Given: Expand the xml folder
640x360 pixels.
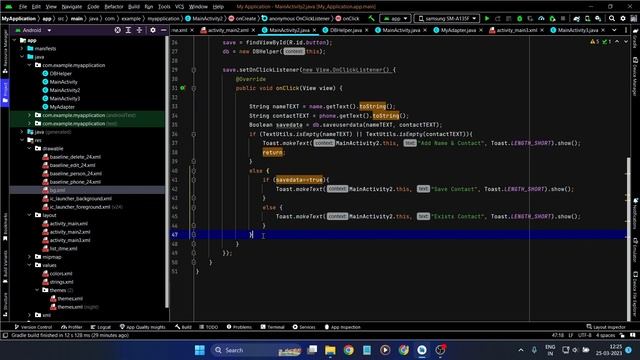Looking at the screenshot, I should click(29, 315).
